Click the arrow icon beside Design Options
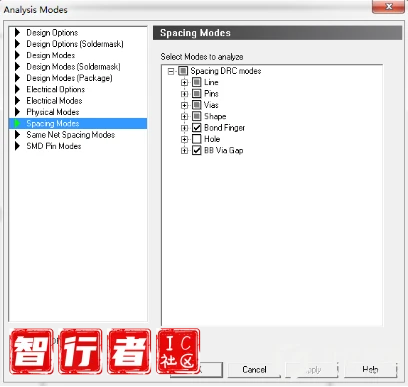The image size is (408, 387). [18, 33]
